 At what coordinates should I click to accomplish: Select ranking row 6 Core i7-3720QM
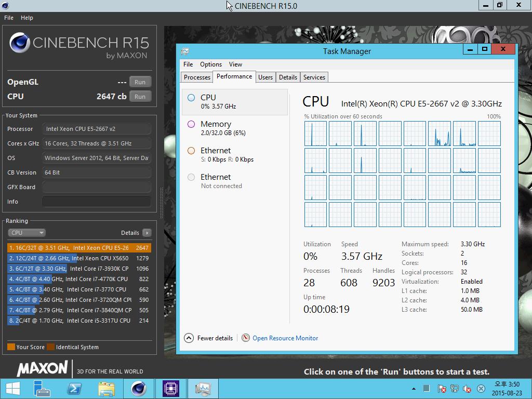(79, 300)
